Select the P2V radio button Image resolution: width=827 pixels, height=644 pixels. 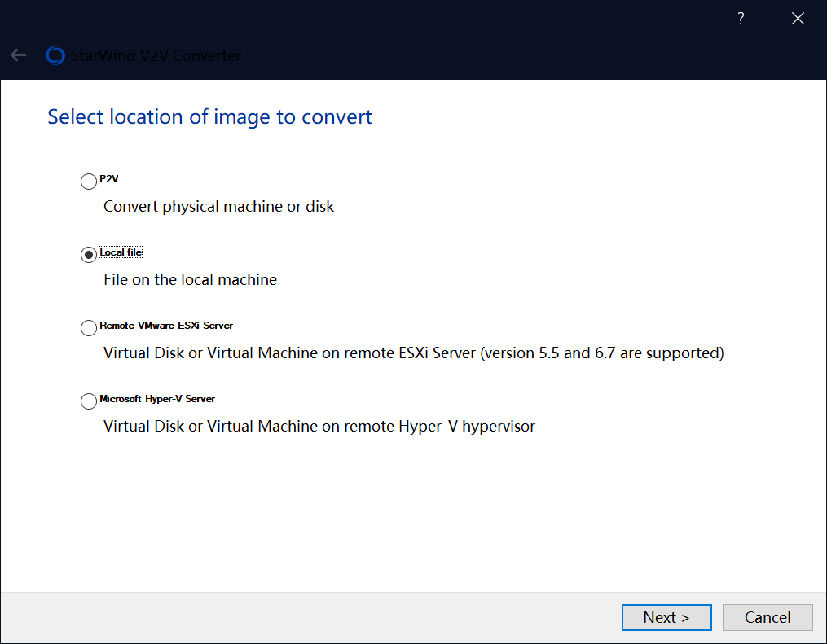(89, 182)
